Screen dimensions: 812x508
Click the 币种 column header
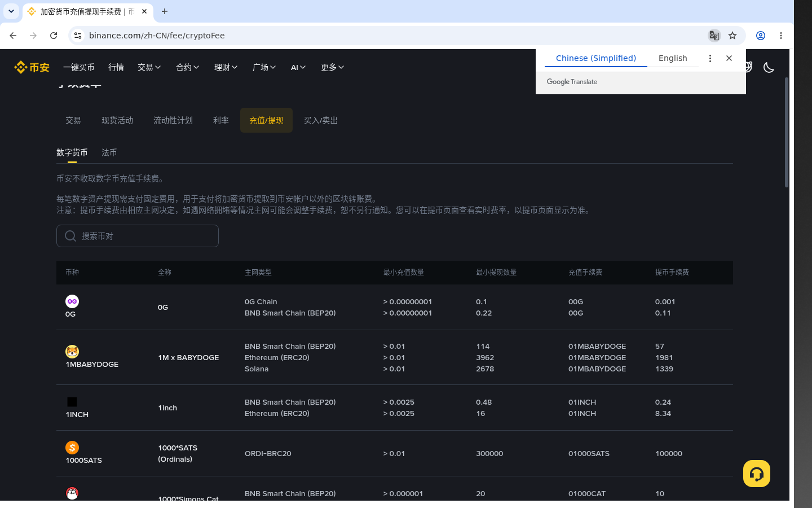[72, 272]
